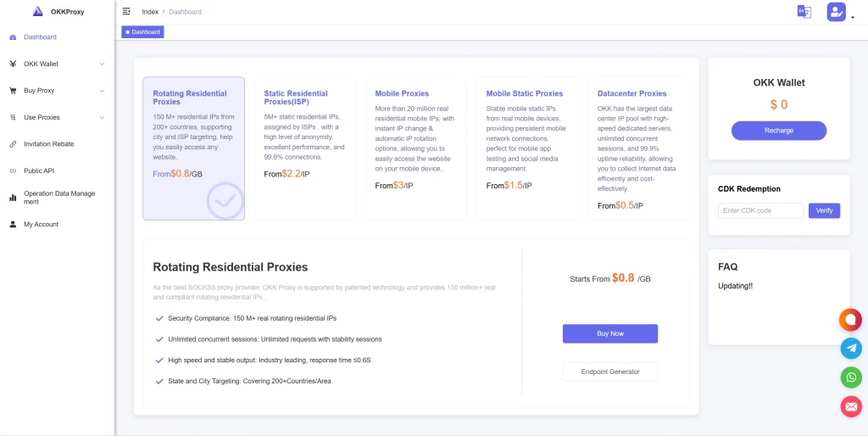Click the red email contact icon
Image resolution: width=868 pixels, height=436 pixels.
[x=851, y=406]
